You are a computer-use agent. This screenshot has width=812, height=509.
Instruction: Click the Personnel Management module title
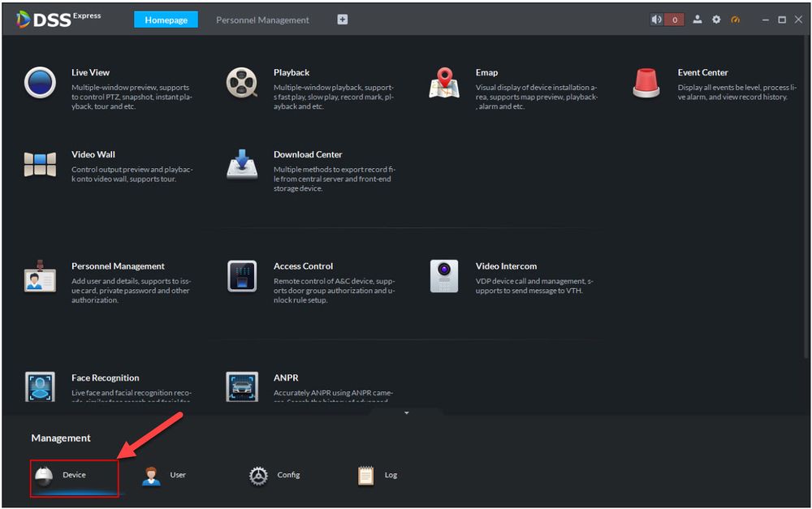[x=118, y=266]
